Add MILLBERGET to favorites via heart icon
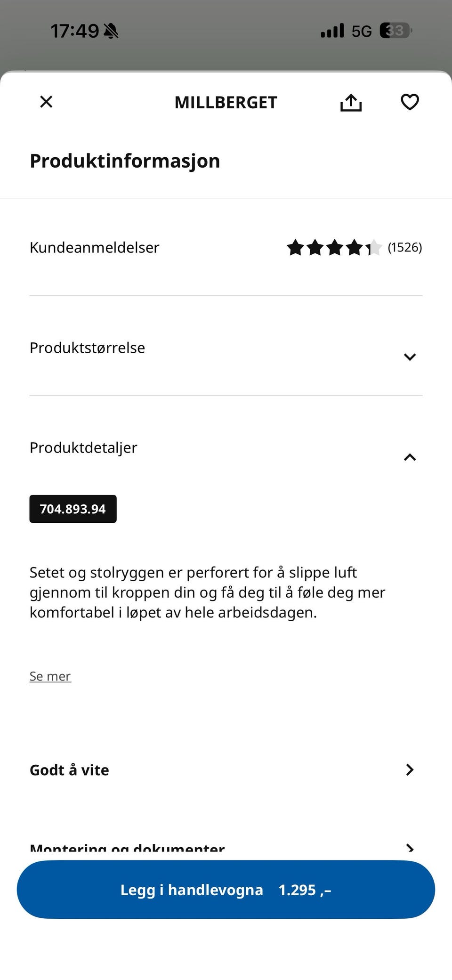The image size is (452, 980). coord(409,102)
